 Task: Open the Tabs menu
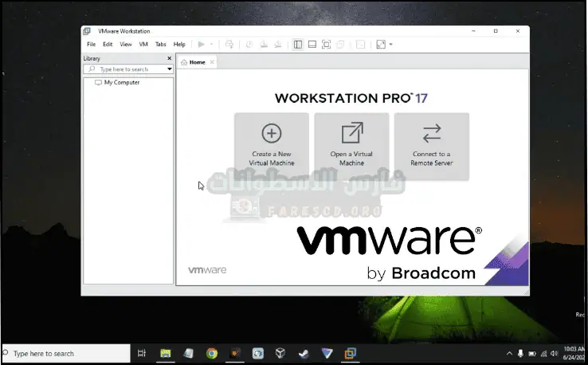click(x=161, y=45)
